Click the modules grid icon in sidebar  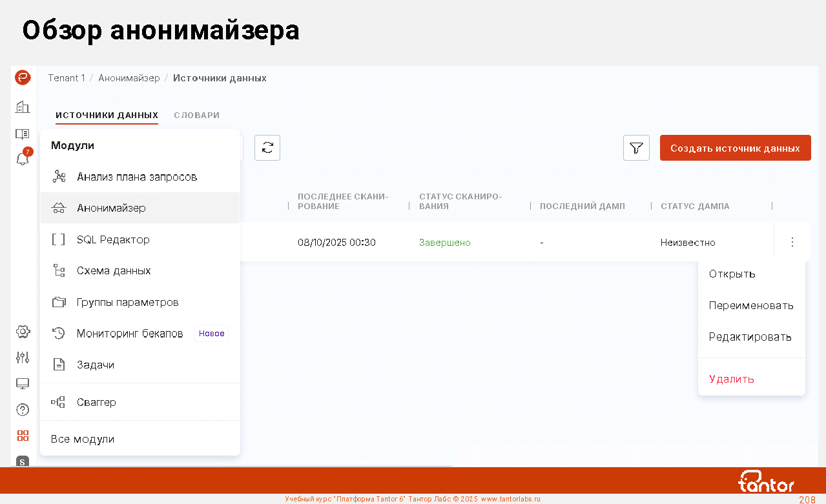click(x=23, y=436)
